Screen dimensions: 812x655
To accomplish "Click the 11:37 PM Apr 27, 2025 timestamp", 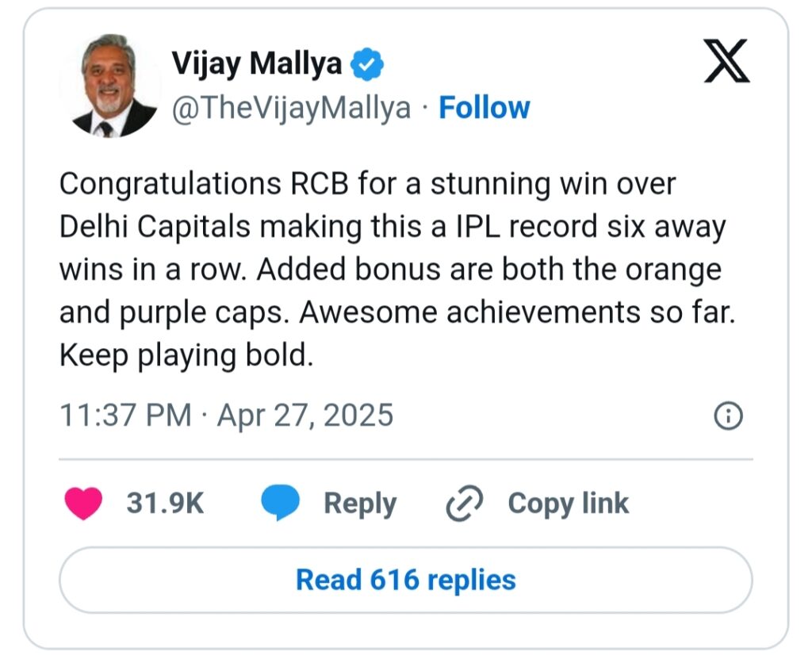I will [x=226, y=416].
